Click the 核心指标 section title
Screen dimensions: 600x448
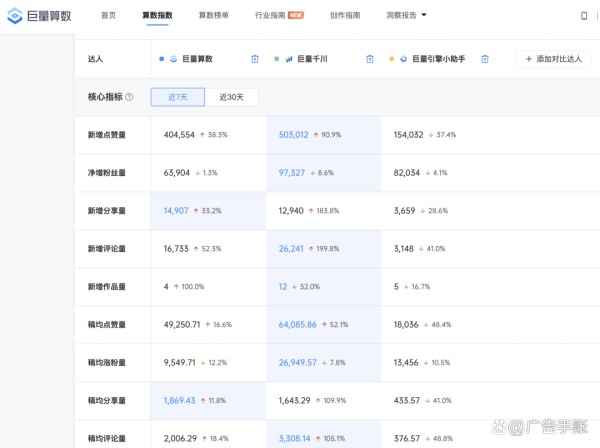click(105, 97)
